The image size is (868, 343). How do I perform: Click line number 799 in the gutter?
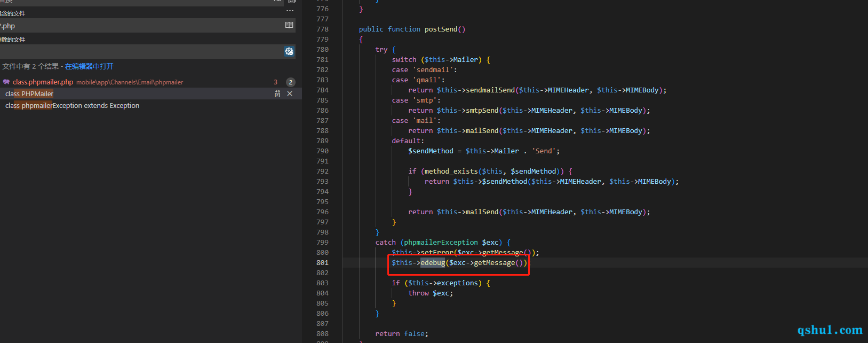coord(322,242)
